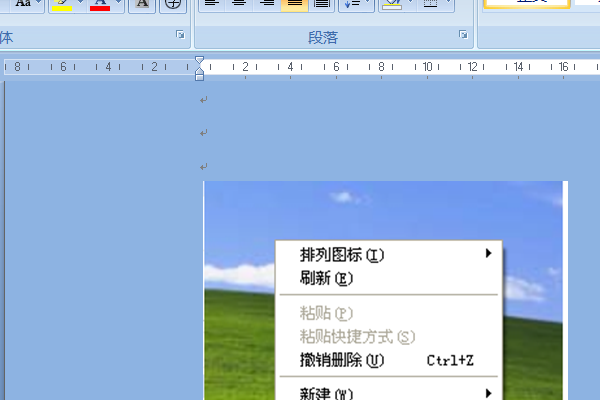Align paragraph text to the right
The width and height of the screenshot is (600, 400).
tap(267, 4)
